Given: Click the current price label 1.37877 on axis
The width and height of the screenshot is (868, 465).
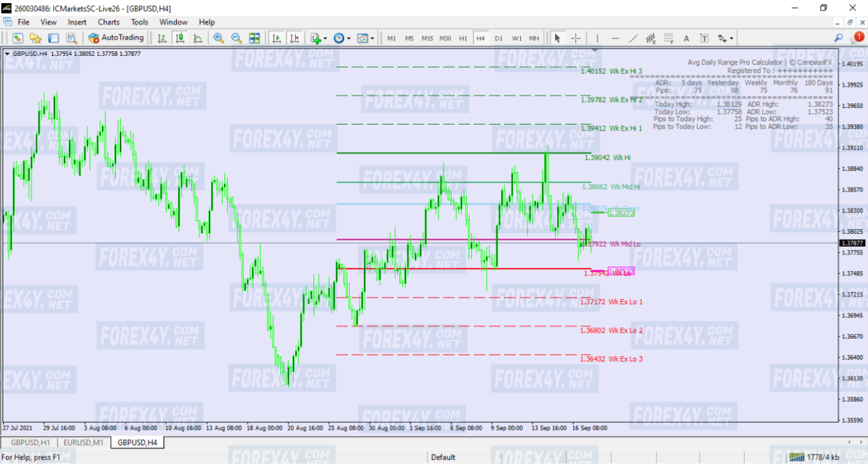Looking at the screenshot, I should [x=852, y=243].
